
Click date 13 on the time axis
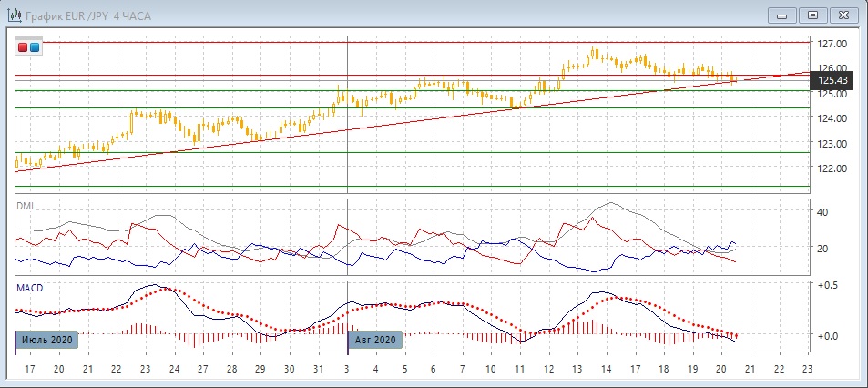tap(576, 369)
